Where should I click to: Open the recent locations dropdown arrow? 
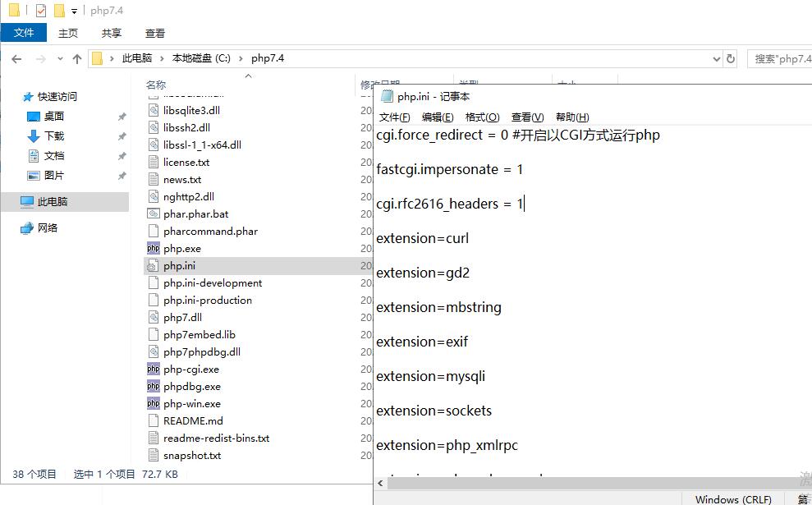click(60, 58)
